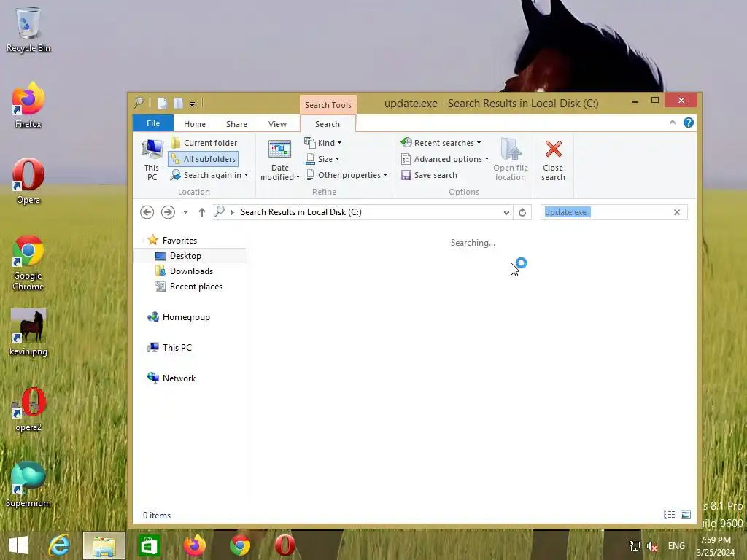Screen dimensions: 747x560
Task: Open the Windows Start button
Action: pyautogui.click(x=18, y=545)
